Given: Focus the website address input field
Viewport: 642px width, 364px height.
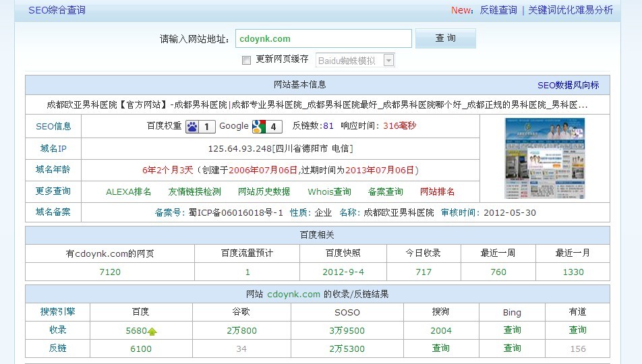Looking at the screenshot, I should [x=323, y=38].
